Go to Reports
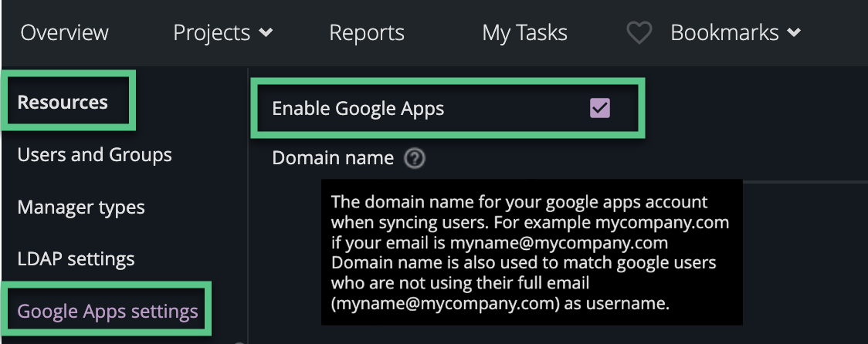868x344 pixels. [x=367, y=32]
